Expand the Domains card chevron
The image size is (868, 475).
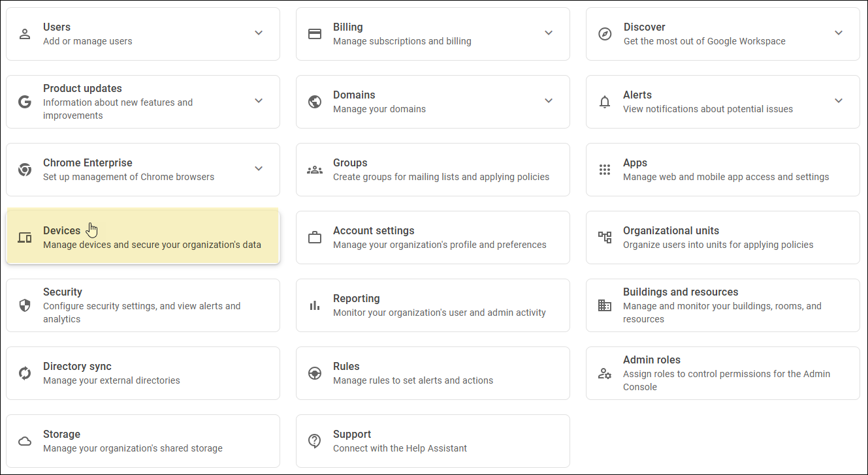point(549,100)
